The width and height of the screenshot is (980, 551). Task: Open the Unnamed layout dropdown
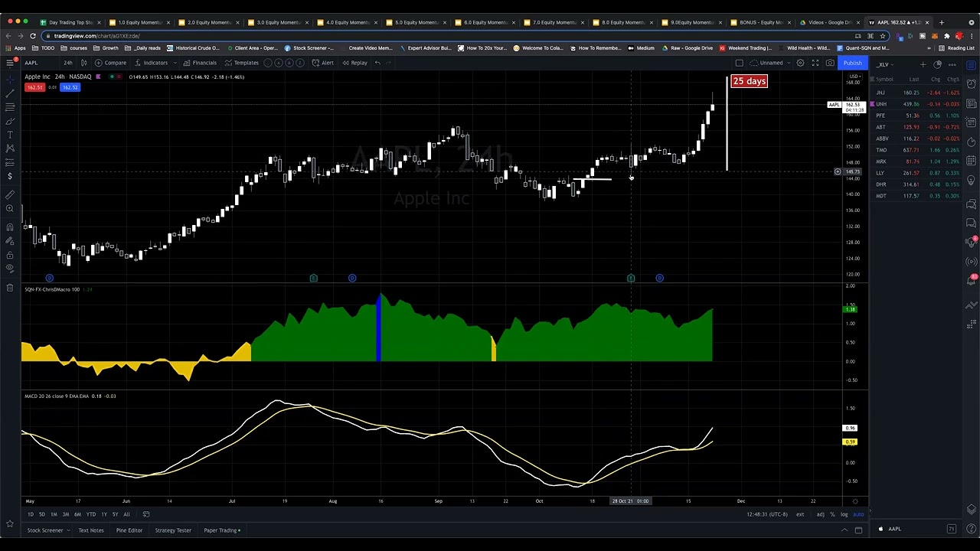771,63
